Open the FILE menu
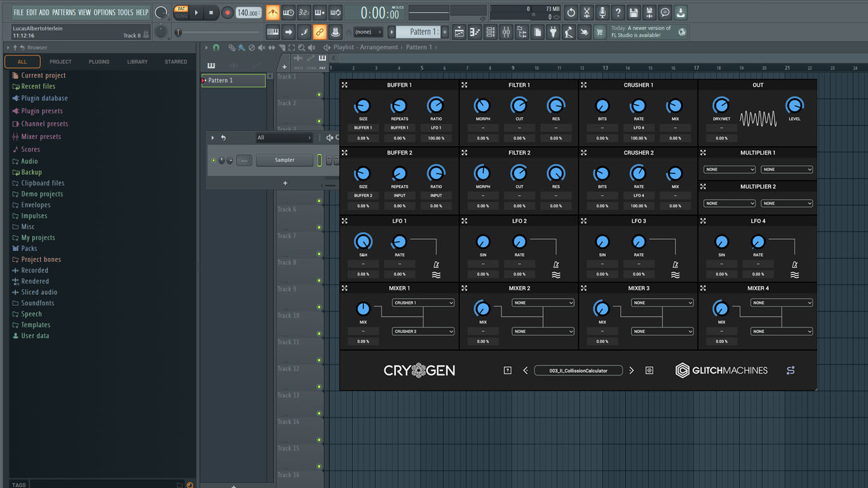 (x=18, y=12)
